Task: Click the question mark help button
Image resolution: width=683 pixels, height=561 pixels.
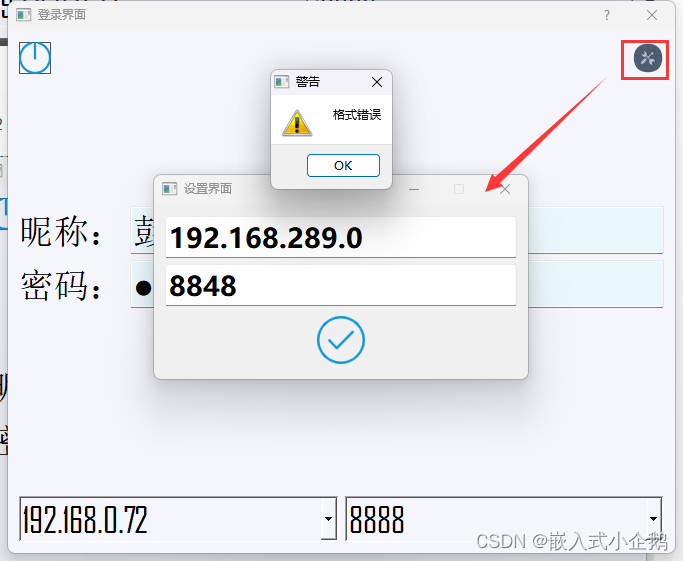Action: click(x=607, y=15)
